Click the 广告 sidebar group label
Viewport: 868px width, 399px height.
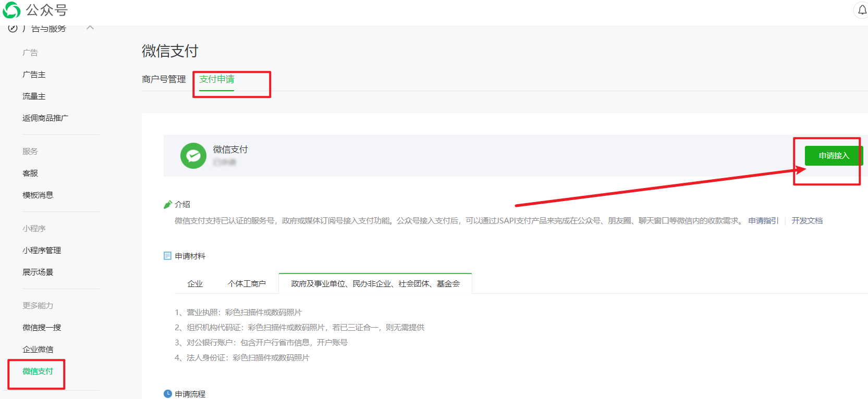[30, 53]
